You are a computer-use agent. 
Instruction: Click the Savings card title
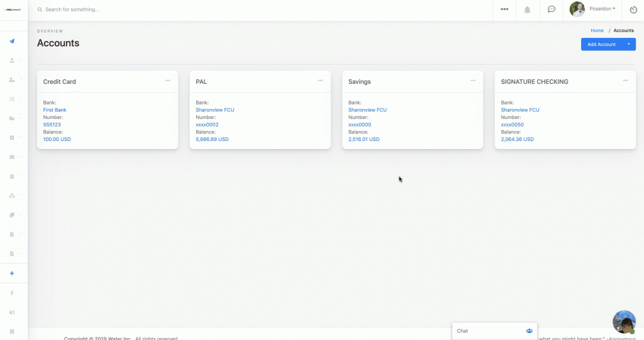pyautogui.click(x=359, y=81)
